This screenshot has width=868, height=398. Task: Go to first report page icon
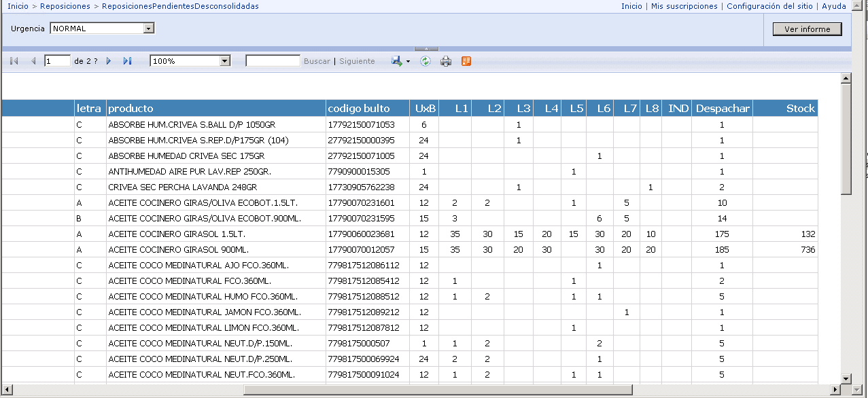[x=14, y=61]
